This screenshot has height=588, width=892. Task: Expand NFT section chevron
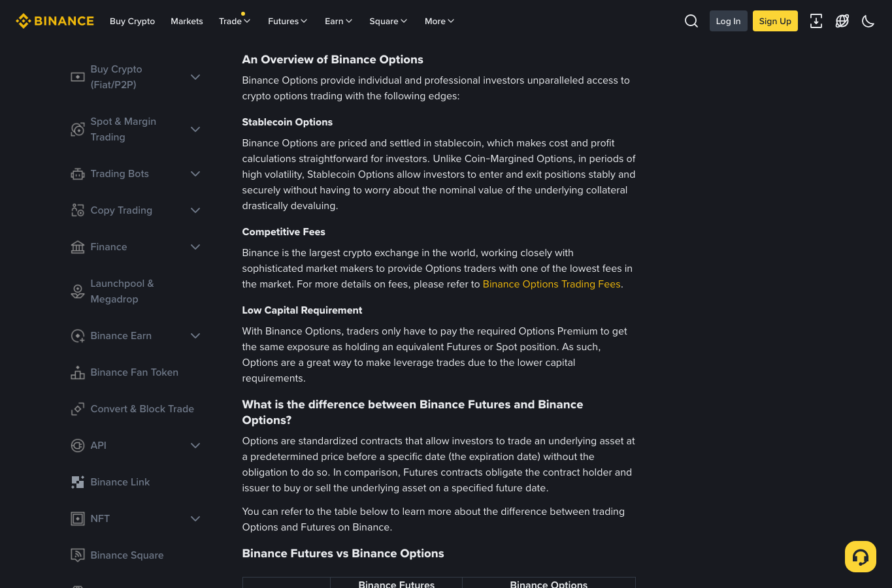coord(195,519)
